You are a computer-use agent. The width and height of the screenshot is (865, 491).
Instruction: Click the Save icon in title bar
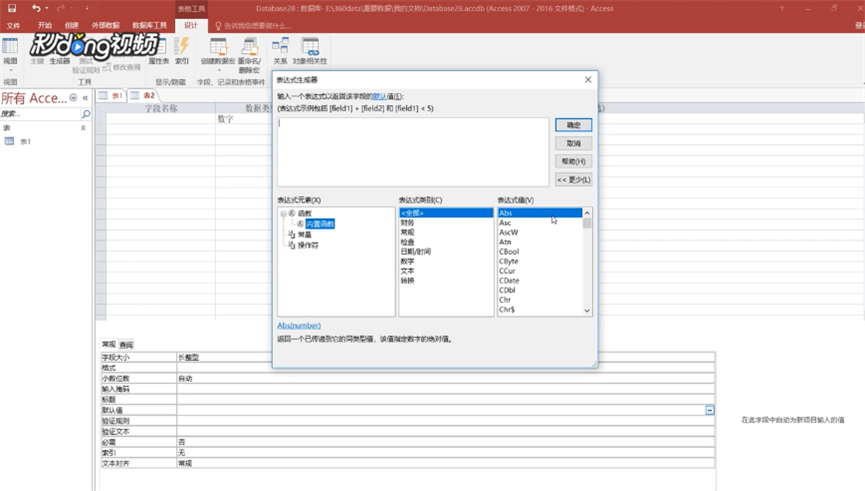(12, 8)
